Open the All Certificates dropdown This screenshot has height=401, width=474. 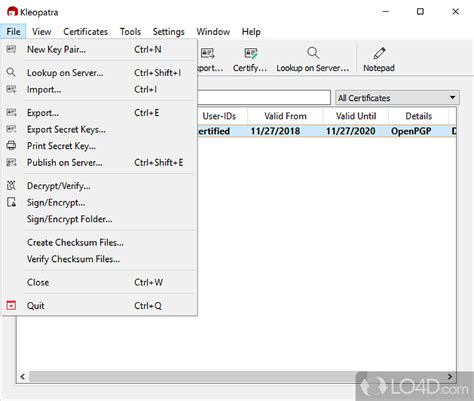click(x=397, y=98)
